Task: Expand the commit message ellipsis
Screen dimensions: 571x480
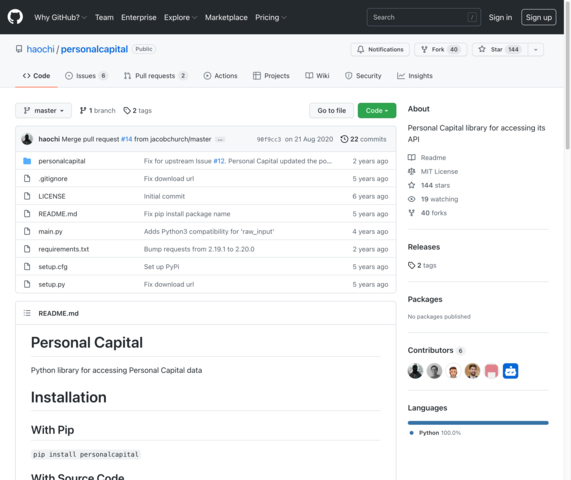Action: click(220, 139)
